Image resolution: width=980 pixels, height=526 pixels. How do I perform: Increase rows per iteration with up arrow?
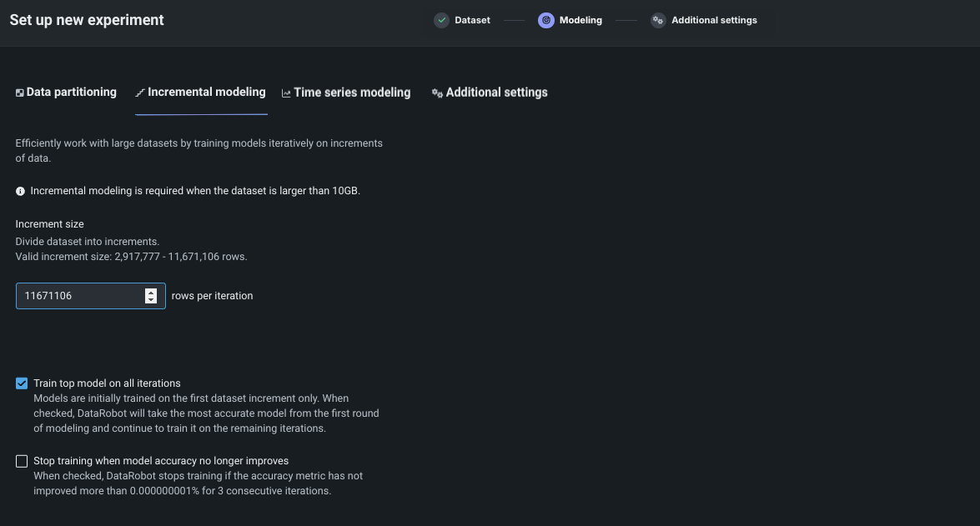151,292
